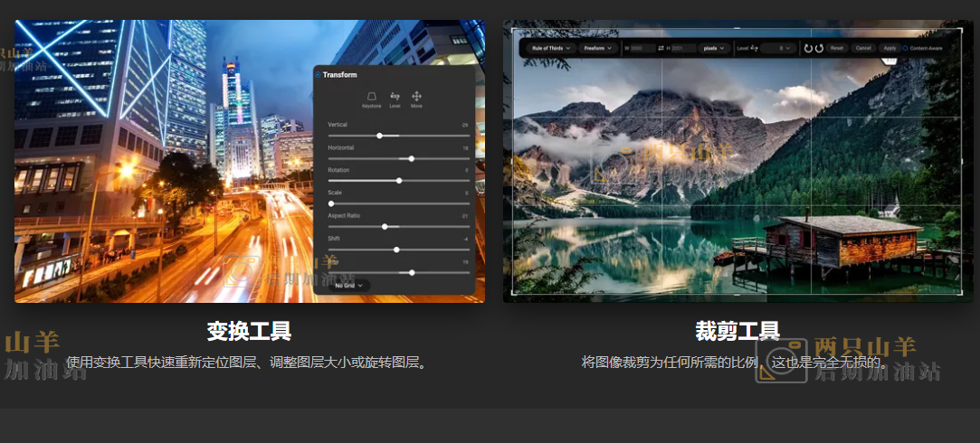Toggle the Transform panel enable circle
The width and height of the screenshot is (980, 443).
(x=318, y=76)
